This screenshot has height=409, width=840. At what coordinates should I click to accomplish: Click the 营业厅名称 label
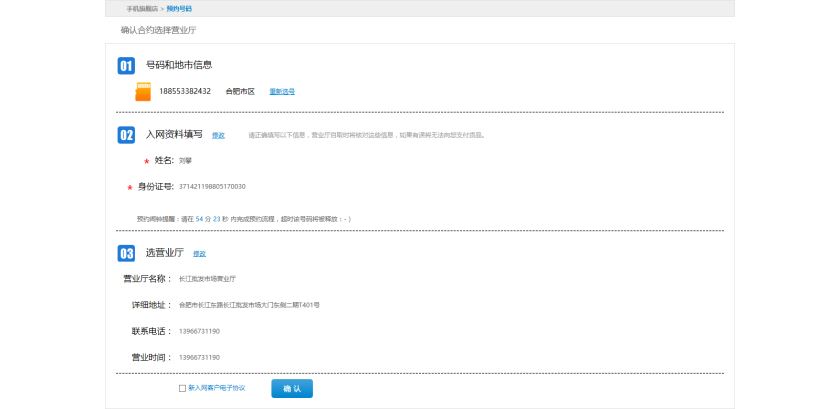[x=147, y=279]
